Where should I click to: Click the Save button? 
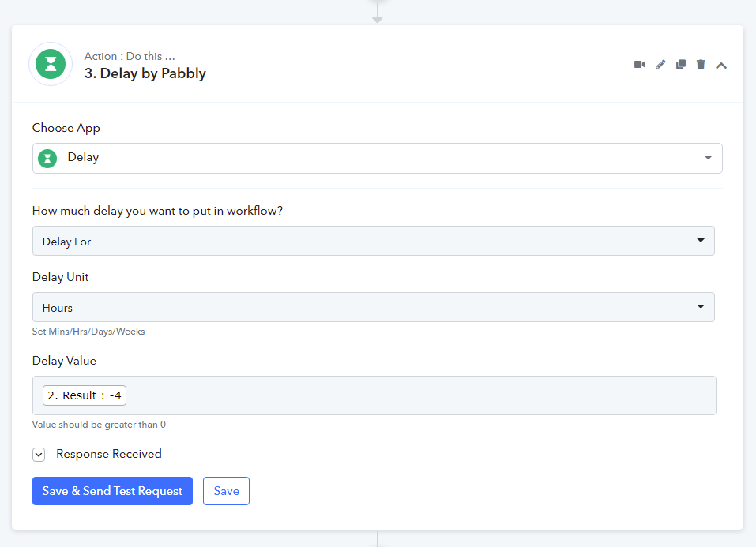point(226,491)
